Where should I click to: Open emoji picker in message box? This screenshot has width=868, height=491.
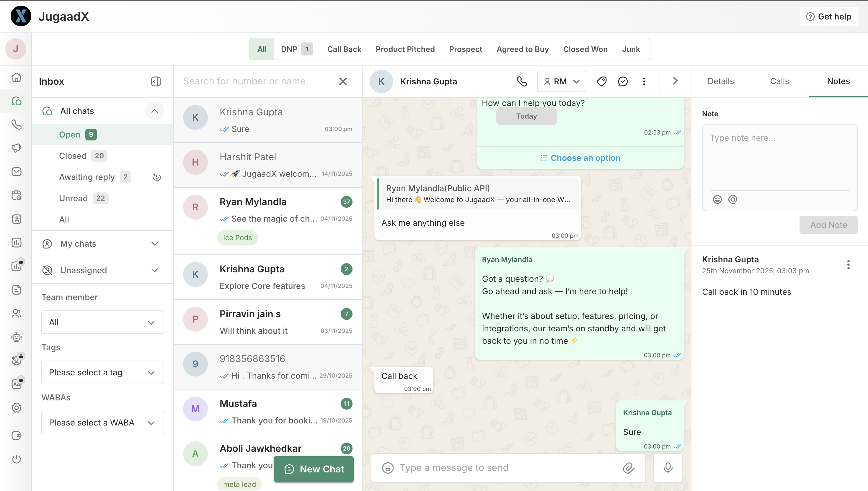pyautogui.click(x=388, y=468)
